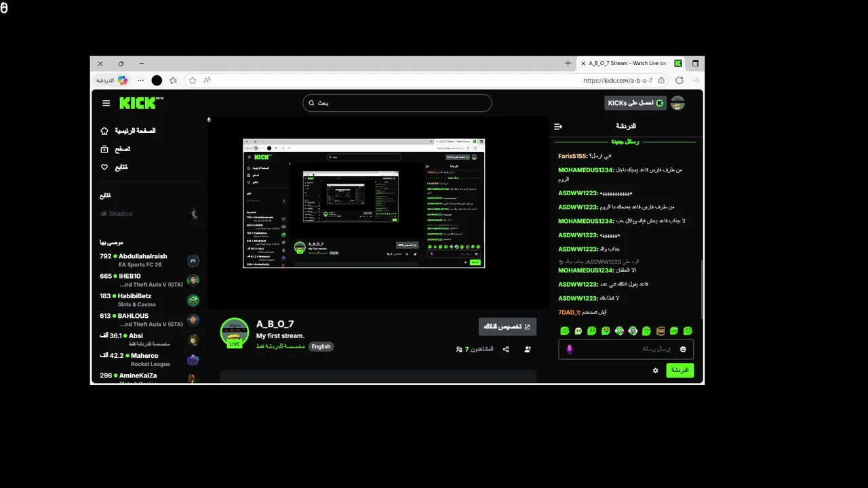Select the A_B_O_7 Stream browser tab
The height and width of the screenshot is (488, 868).
tap(631, 63)
